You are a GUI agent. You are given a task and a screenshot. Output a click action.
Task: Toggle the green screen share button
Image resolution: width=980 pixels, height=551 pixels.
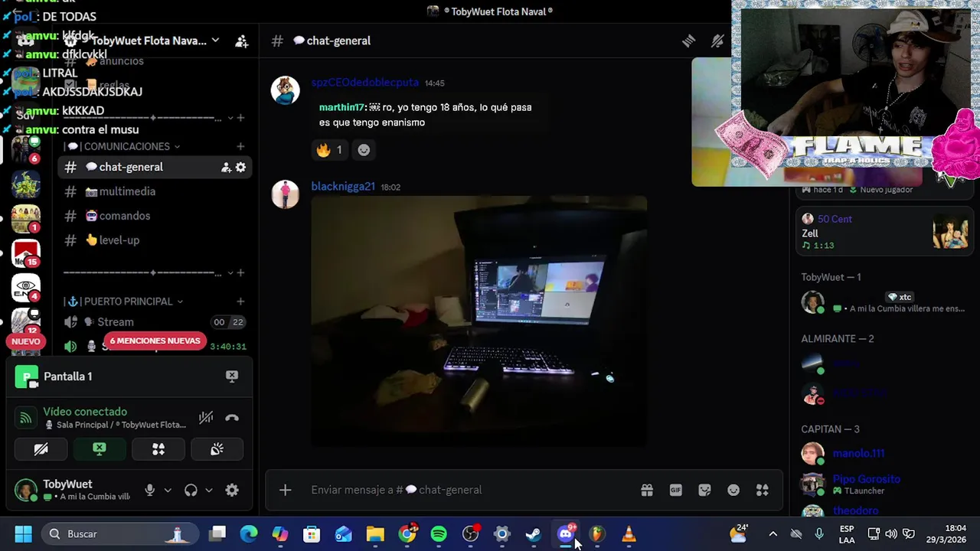(x=100, y=449)
